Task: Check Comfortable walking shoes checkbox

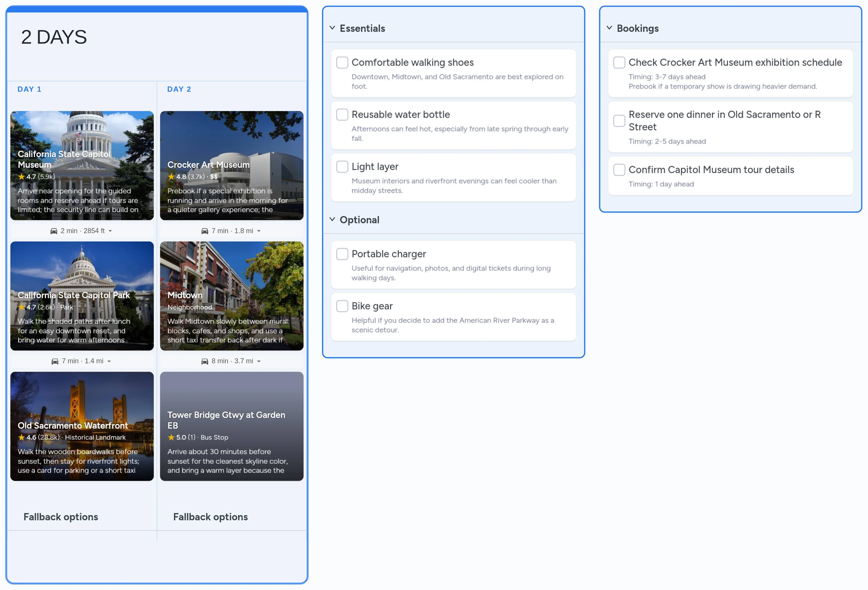Action: click(x=342, y=62)
